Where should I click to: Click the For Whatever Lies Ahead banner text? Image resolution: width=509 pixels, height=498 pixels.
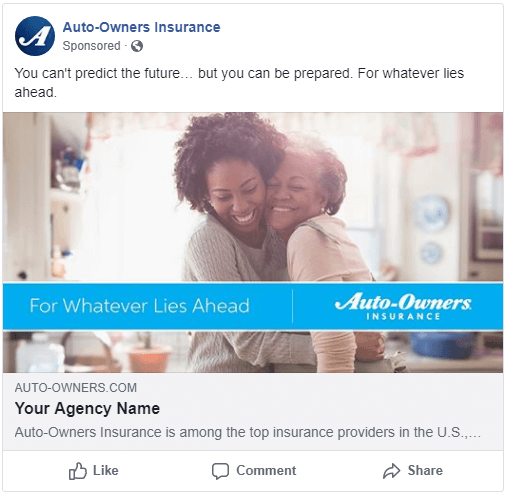(139, 306)
